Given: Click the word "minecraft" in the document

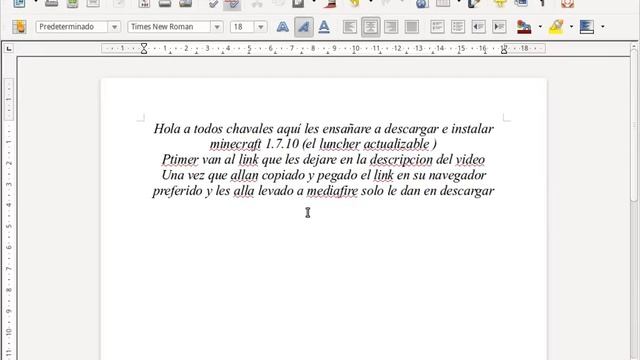Looking at the screenshot, I should coord(236,144).
